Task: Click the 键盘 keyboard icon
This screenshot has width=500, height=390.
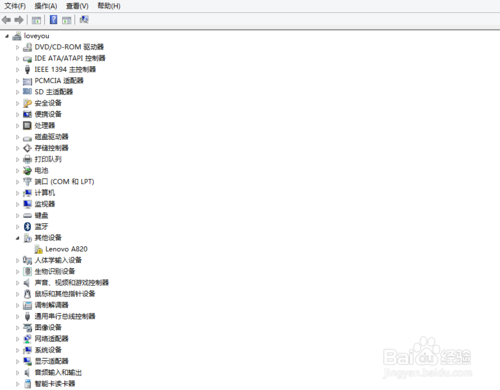Action: (x=27, y=216)
